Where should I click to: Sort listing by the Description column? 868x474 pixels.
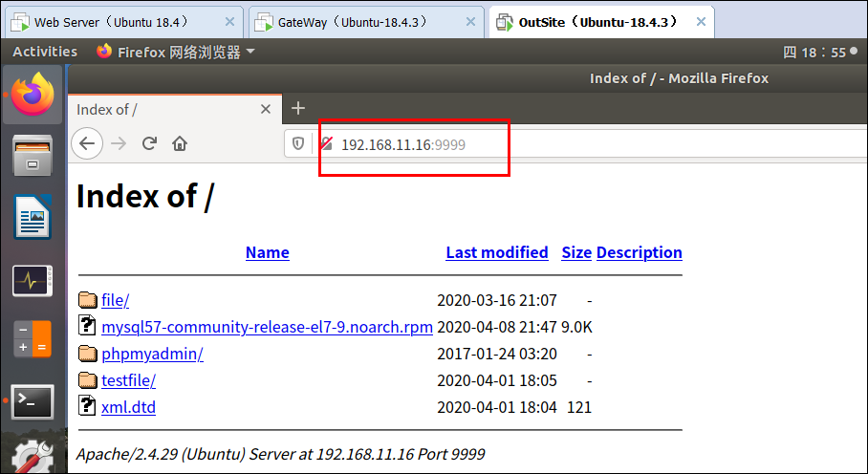click(640, 252)
